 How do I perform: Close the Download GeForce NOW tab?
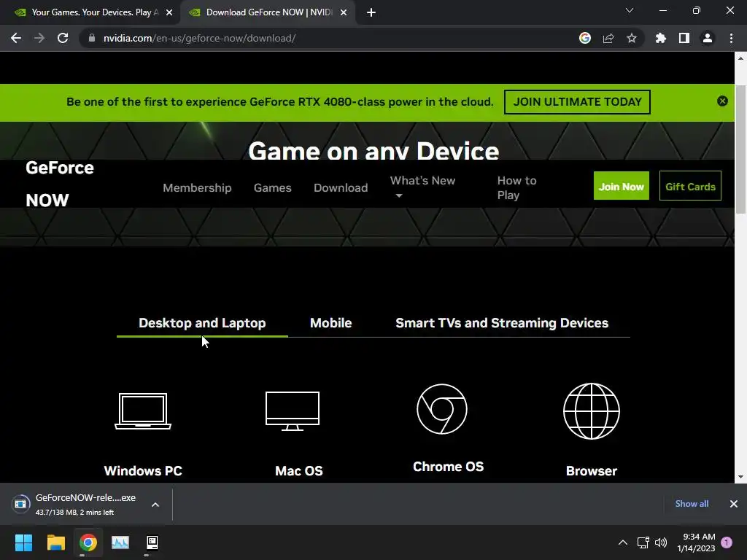point(344,12)
